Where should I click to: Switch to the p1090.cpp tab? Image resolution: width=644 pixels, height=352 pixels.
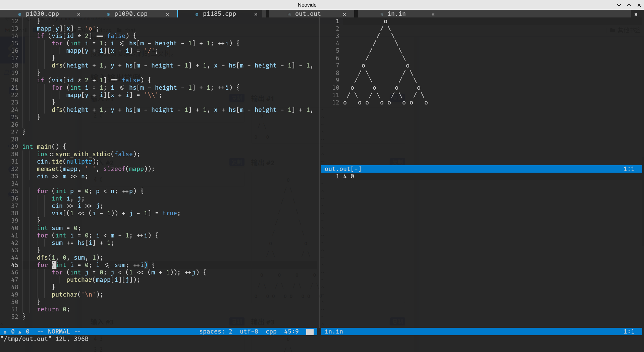click(x=131, y=14)
